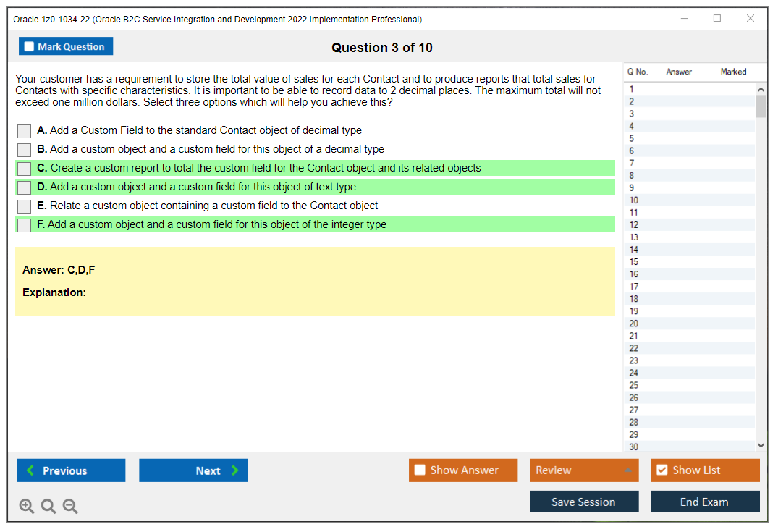This screenshot has width=778, height=532.
Task: Click the checked icon on Show List button
Action: [x=661, y=470]
